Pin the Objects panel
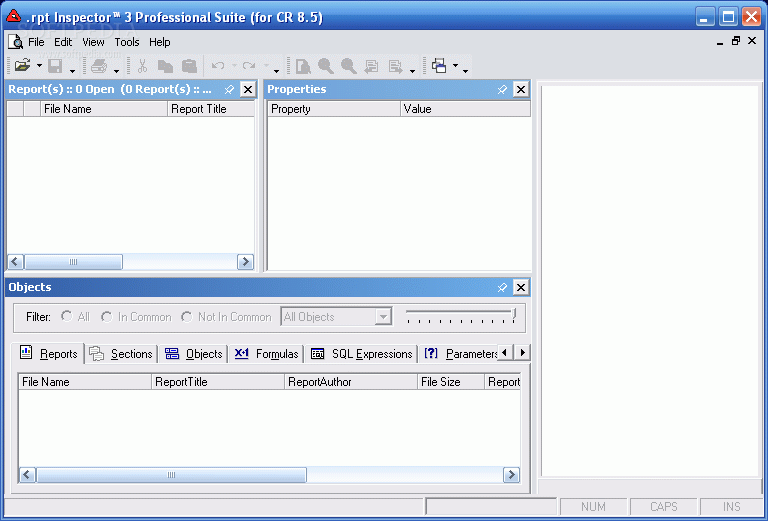This screenshot has width=768, height=521. (x=502, y=287)
